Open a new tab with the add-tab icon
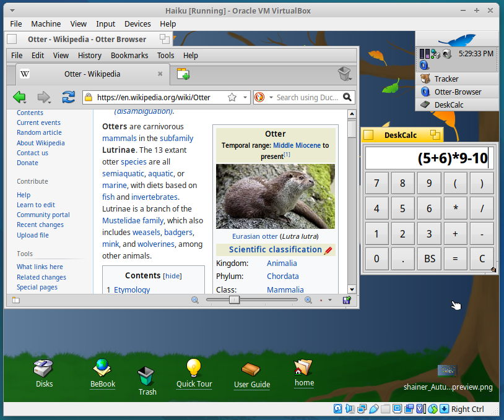Viewport: 504px width, 420px height. coord(183,74)
